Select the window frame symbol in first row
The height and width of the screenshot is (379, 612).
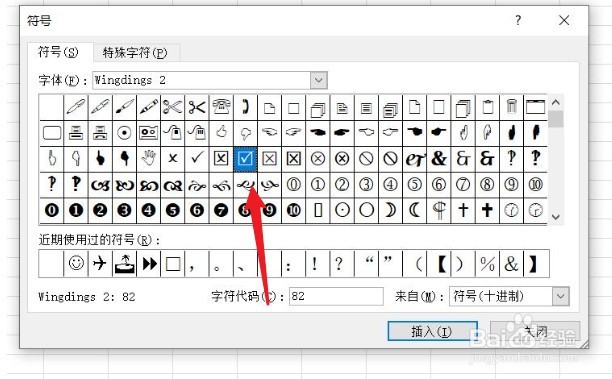(536, 107)
